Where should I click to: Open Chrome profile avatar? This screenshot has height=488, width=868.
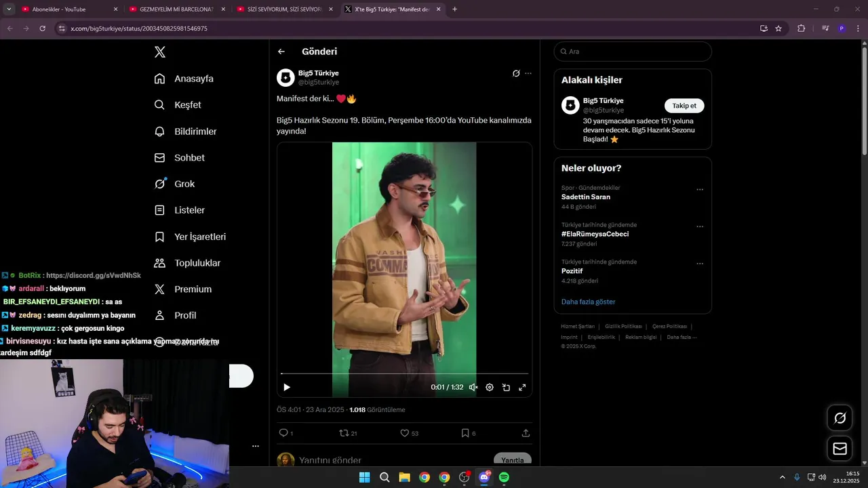(x=842, y=28)
